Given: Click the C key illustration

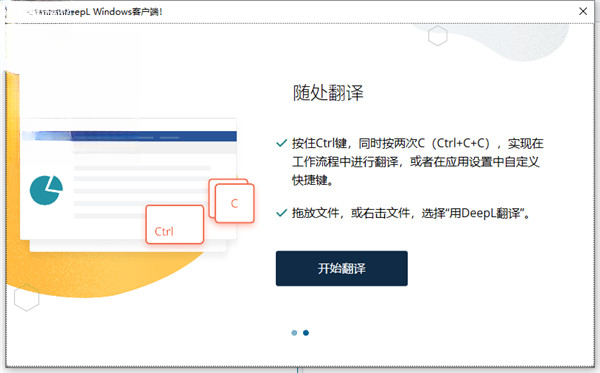Looking at the screenshot, I should pyautogui.click(x=235, y=203).
